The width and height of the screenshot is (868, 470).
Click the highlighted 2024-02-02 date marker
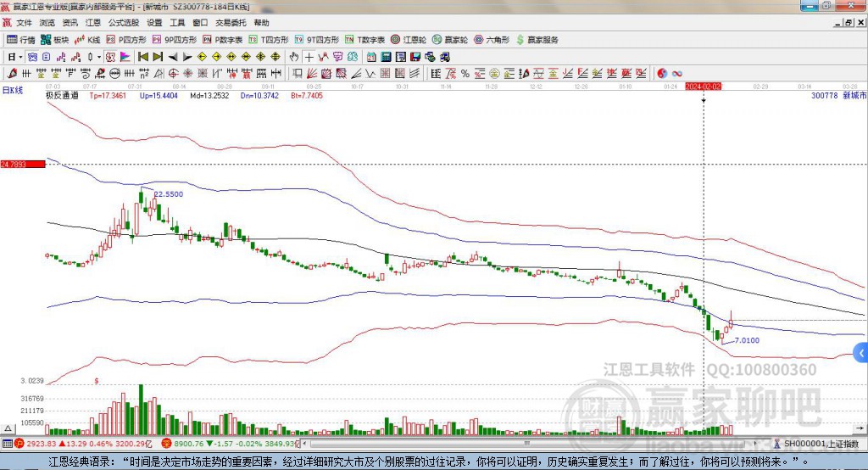703,87
